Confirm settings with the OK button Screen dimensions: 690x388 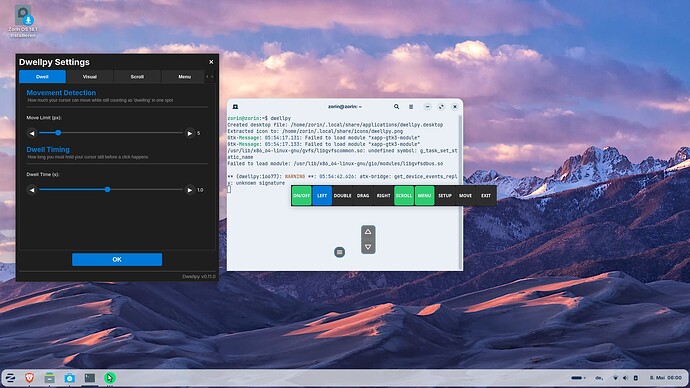click(117, 260)
